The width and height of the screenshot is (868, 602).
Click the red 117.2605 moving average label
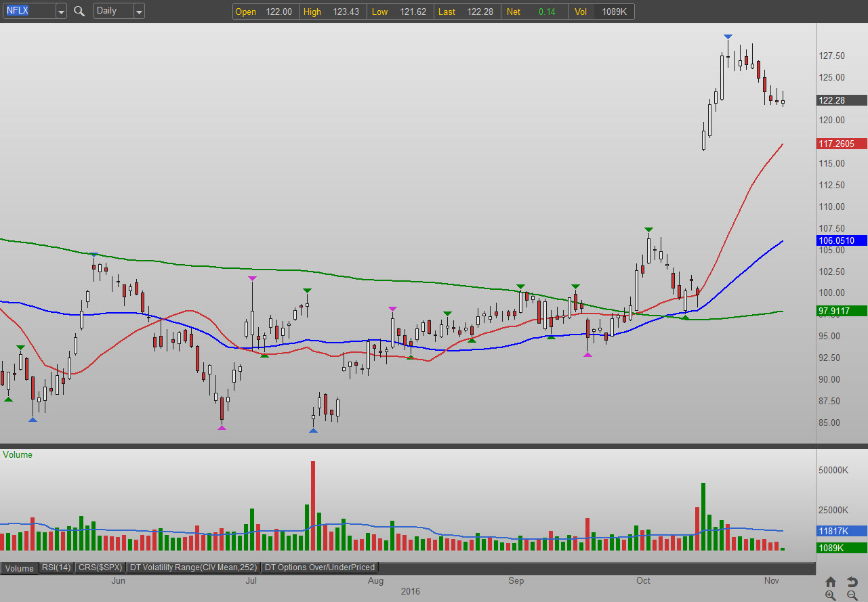point(842,144)
